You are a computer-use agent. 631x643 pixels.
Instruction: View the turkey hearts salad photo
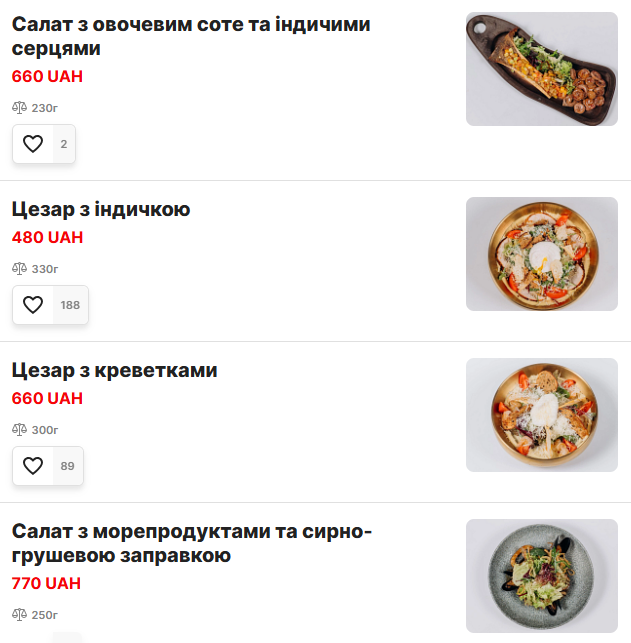[541, 69]
